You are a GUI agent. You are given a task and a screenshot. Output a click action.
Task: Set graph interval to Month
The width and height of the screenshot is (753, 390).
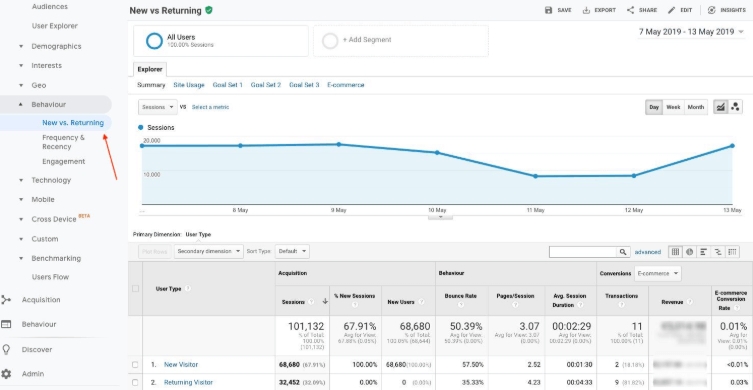click(x=695, y=107)
